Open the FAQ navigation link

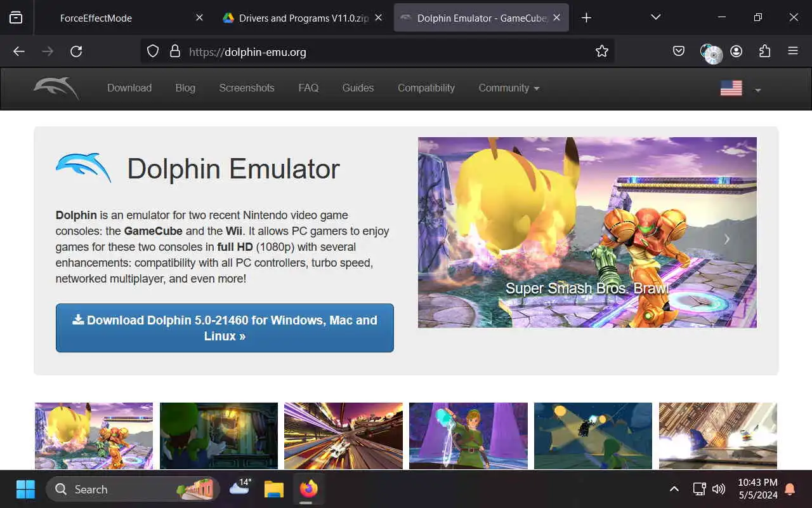point(308,88)
